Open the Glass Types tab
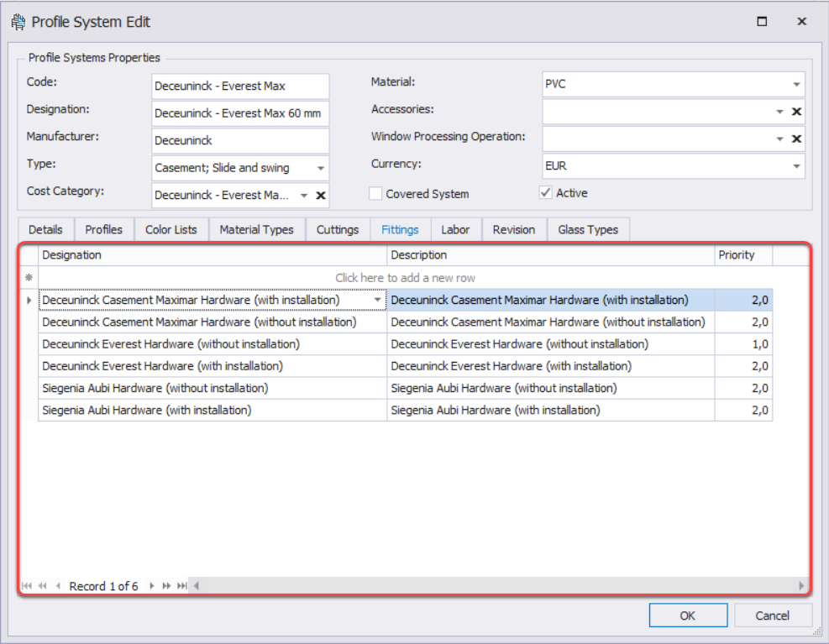This screenshot has height=644, width=829. coord(587,229)
